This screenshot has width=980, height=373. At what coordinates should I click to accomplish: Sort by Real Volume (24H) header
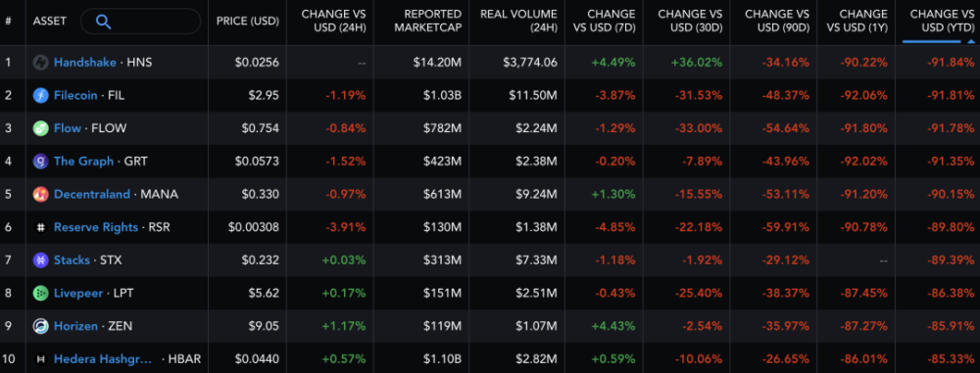click(518, 22)
